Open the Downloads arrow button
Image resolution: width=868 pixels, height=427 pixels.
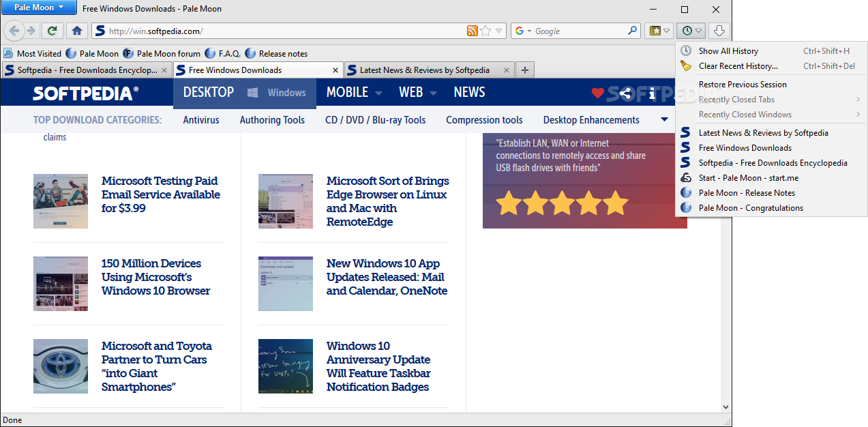coord(719,31)
